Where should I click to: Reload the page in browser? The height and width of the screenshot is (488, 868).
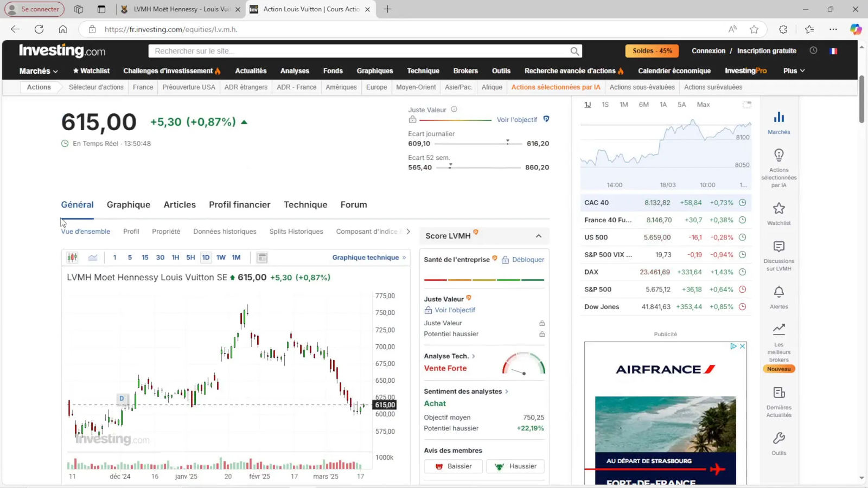[39, 29]
